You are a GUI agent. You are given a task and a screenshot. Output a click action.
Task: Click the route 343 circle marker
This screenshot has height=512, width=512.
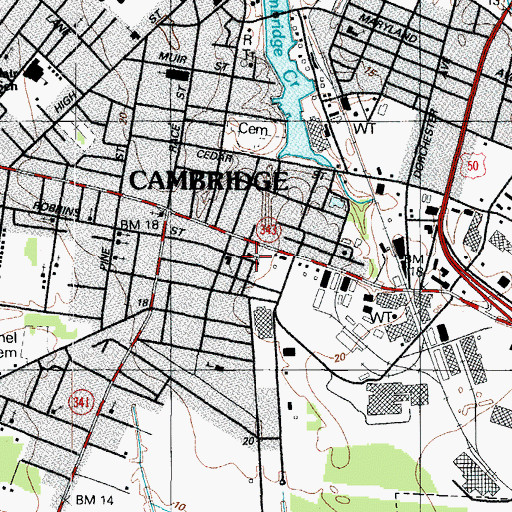tap(268, 230)
